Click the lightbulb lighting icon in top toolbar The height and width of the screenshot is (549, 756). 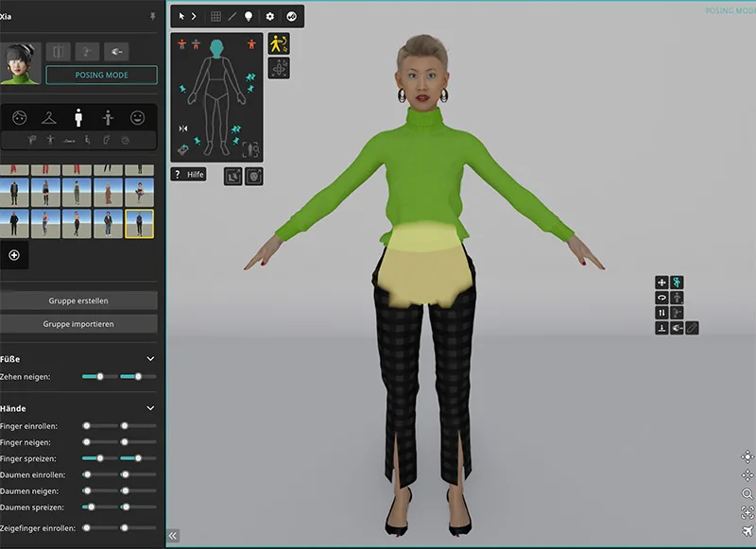[249, 16]
